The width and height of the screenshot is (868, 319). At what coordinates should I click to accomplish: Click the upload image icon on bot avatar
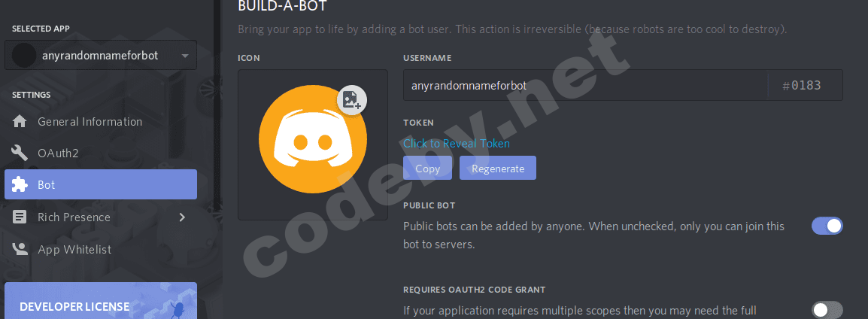[x=352, y=100]
